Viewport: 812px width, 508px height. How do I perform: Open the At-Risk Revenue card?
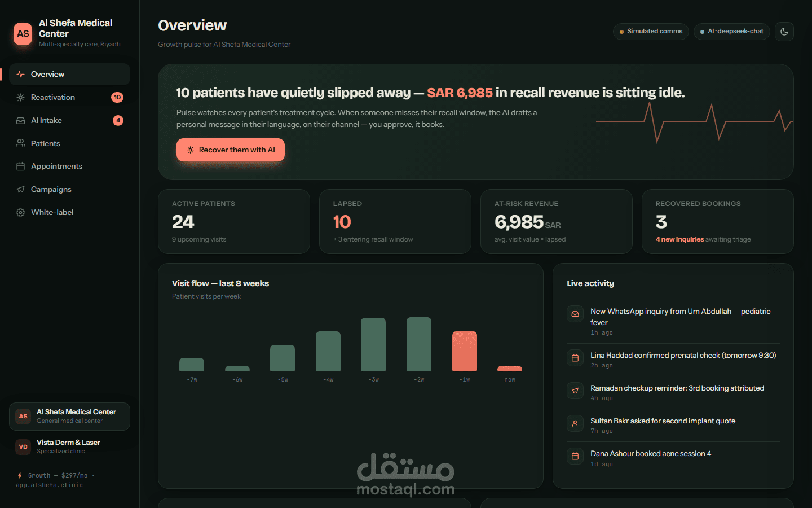(x=557, y=222)
